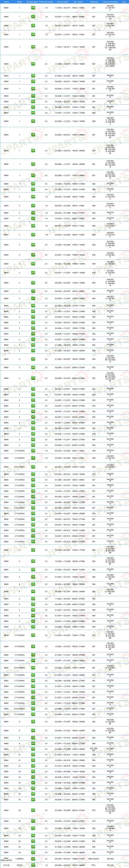
Task: Click fuel icon of BMW 1 03.2007 -> 12.2011 90kW E81 row
Action: [33, 17]
